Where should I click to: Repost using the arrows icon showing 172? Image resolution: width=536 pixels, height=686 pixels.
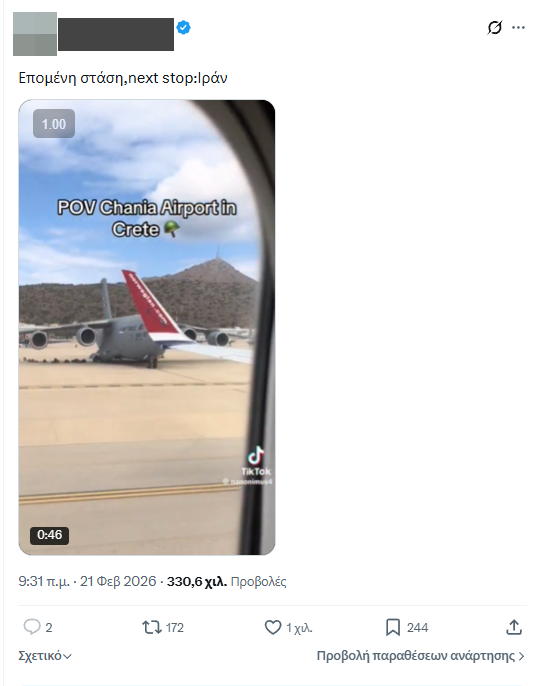pos(151,627)
